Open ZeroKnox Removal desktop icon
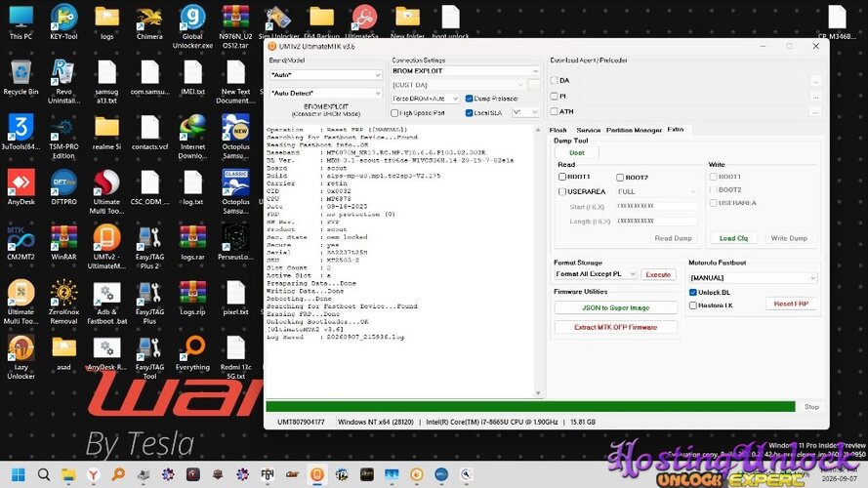Screen dimensions: 868x488 point(63,302)
